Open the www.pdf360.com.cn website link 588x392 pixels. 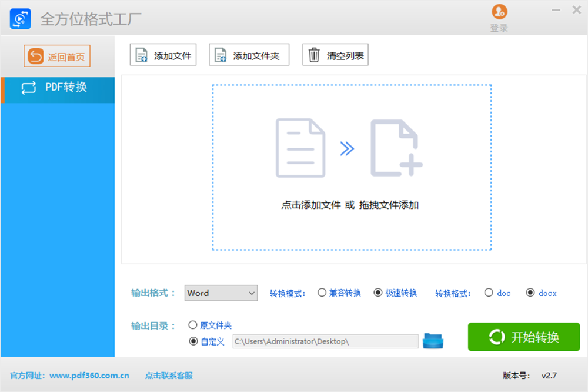tap(89, 376)
